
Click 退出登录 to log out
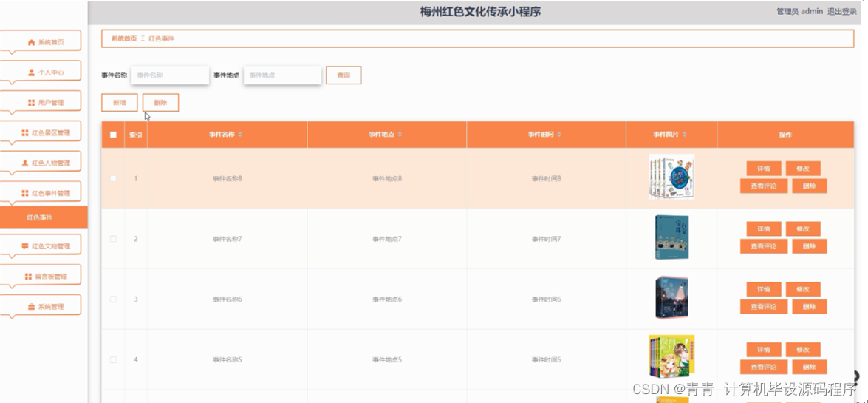click(842, 11)
